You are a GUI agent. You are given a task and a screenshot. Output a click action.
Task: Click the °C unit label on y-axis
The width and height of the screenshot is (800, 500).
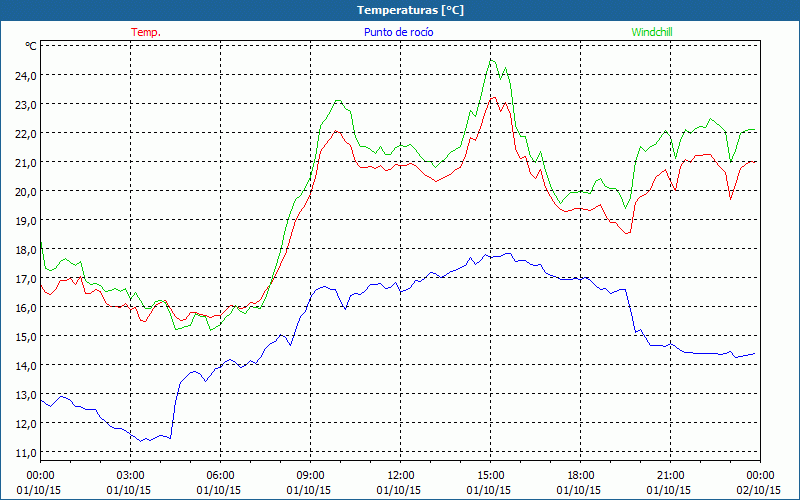(31, 46)
